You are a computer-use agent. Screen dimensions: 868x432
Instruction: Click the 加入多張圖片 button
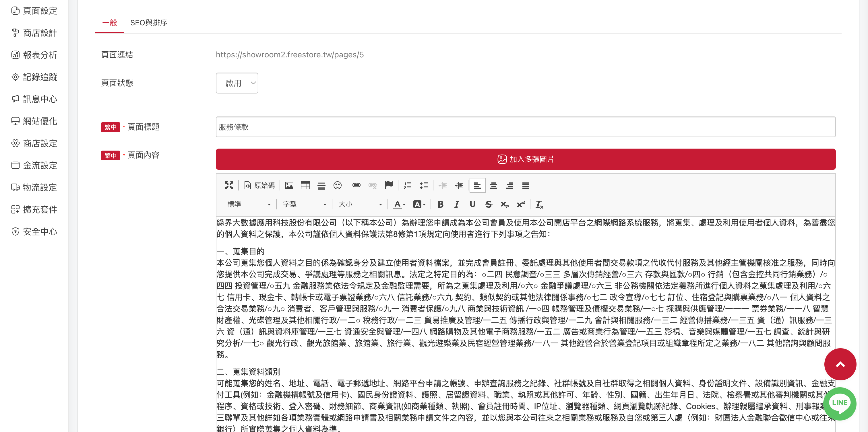[x=526, y=159]
